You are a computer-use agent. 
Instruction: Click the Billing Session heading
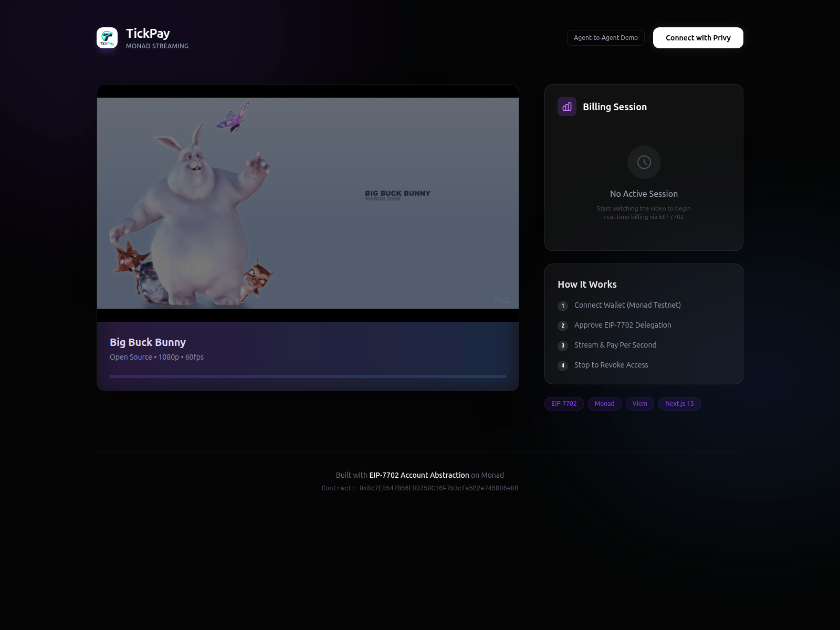coord(615,107)
